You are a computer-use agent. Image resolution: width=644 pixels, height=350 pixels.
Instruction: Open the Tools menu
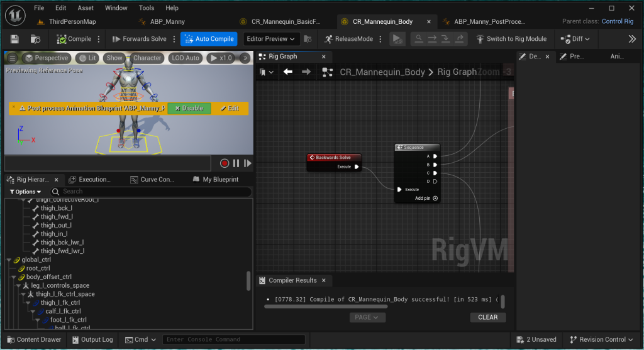pyautogui.click(x=146, y=8)
